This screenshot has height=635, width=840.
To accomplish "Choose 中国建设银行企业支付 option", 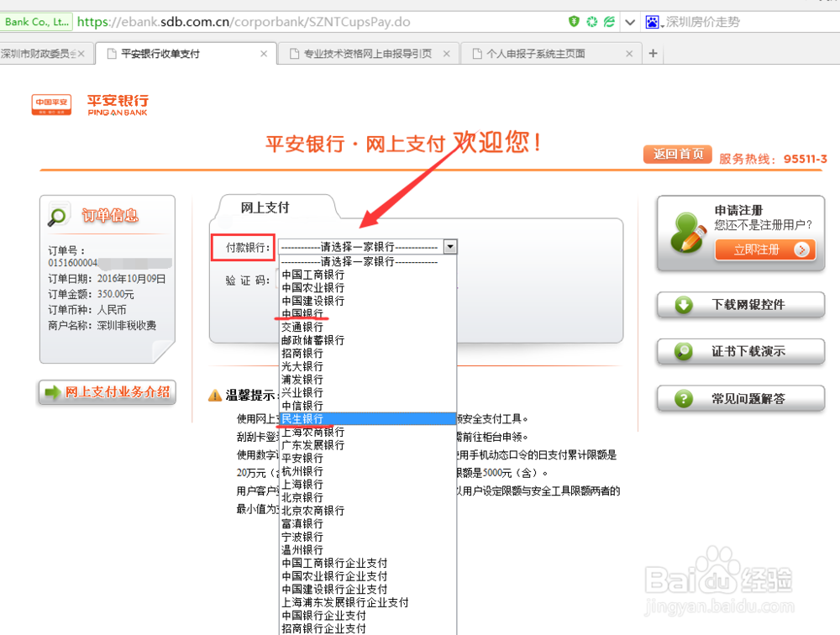I will tap(368, 590).
